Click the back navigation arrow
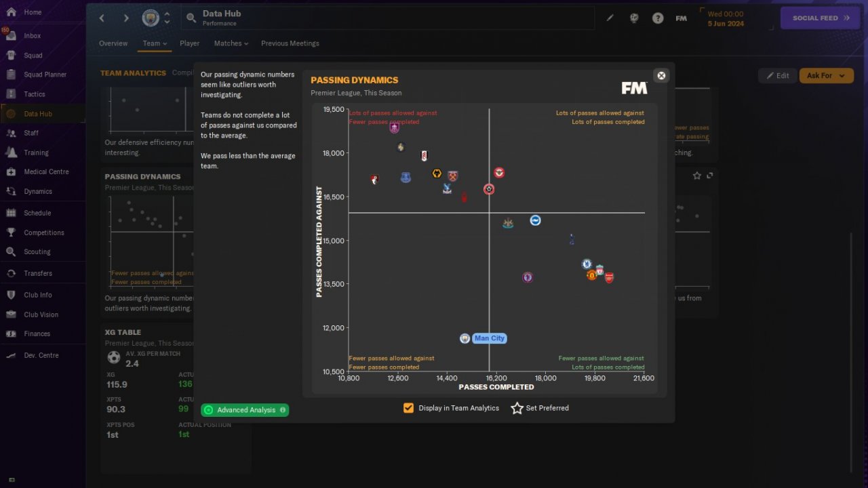The image size is (868, 488). point(102,18)
